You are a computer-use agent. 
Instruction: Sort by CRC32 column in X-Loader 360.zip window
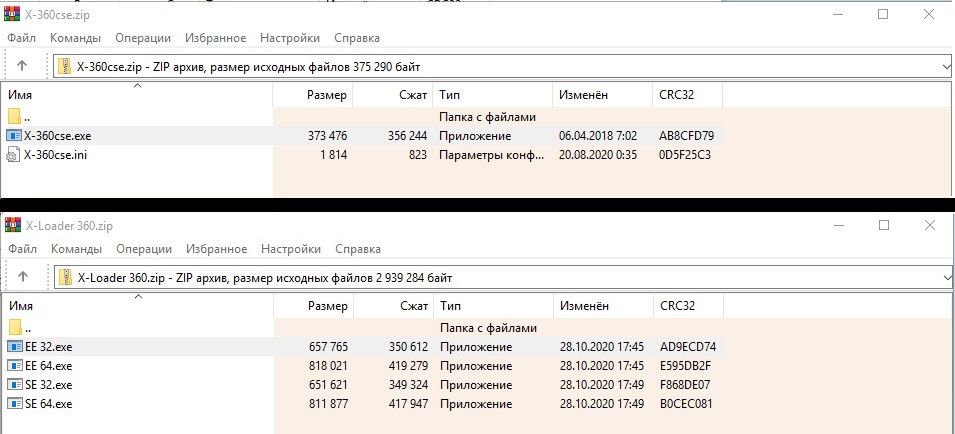click(x=688, y=306)
